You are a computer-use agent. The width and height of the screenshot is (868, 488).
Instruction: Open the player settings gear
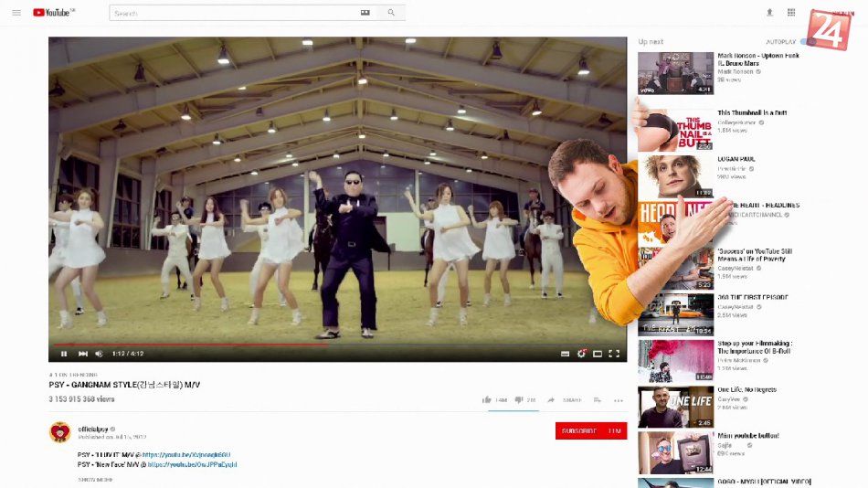581,354
